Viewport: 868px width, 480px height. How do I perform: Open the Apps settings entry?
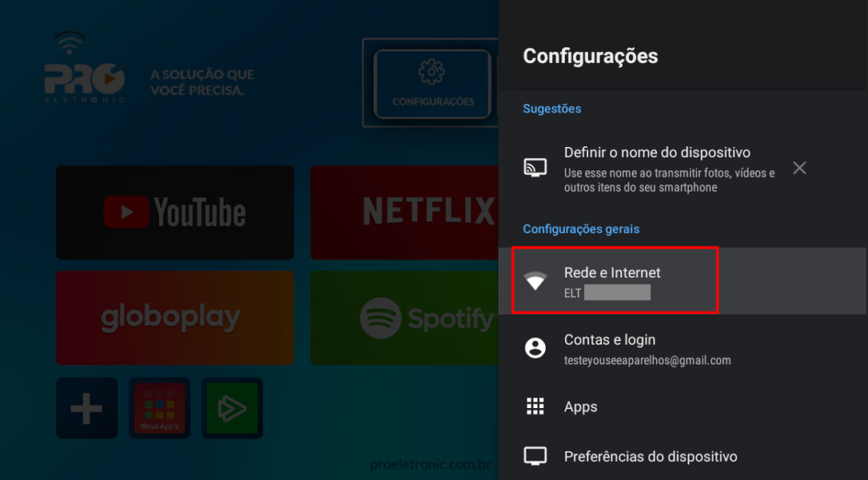(x=683, y=407)
